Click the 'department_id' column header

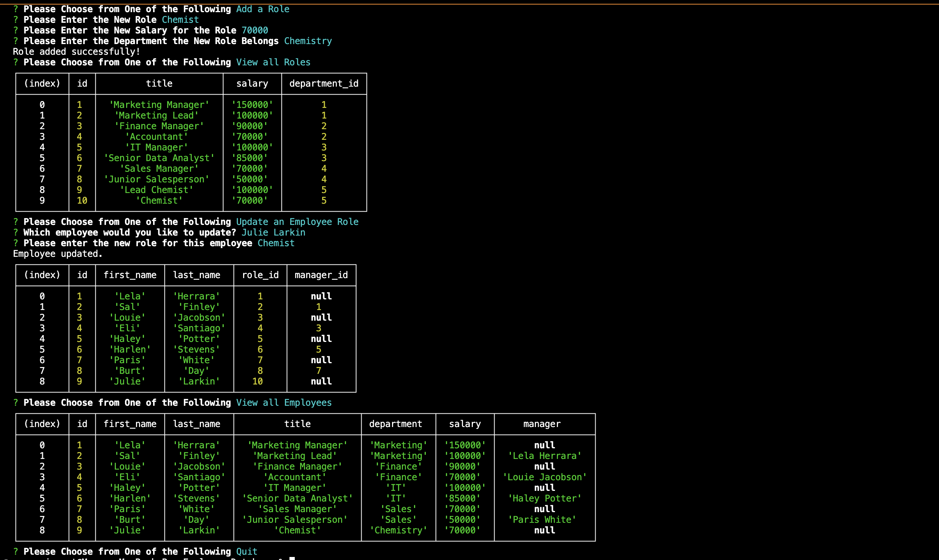click(x=324, y=84)
